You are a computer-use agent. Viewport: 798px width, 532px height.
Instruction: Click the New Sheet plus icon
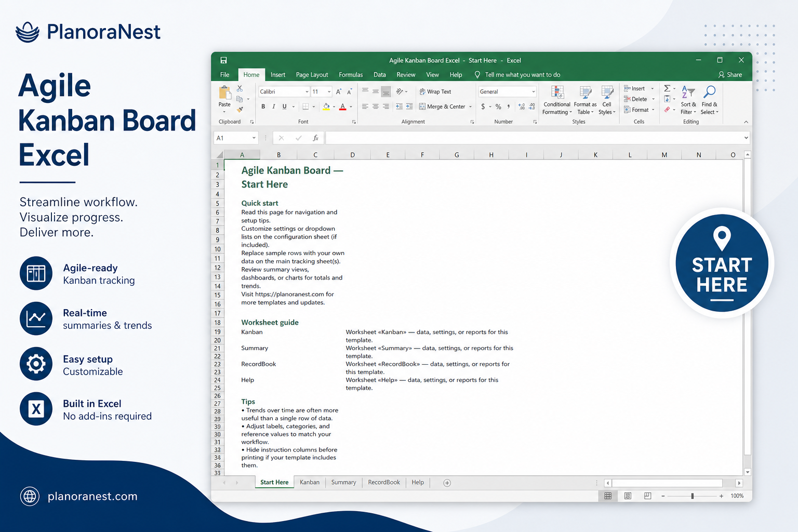[x=447, y=483]
